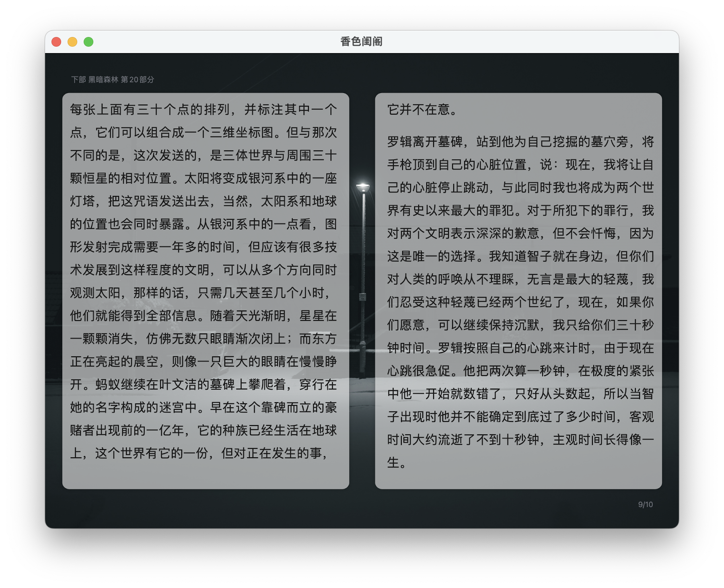
Task: Click the paragraph 它并不在意。
Action: point(422,109)
